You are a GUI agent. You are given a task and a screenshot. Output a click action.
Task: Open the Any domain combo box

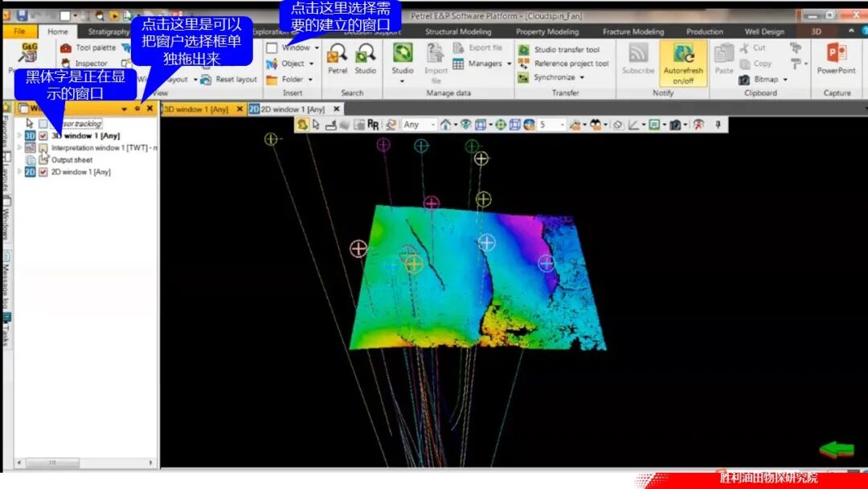(419, 125)
